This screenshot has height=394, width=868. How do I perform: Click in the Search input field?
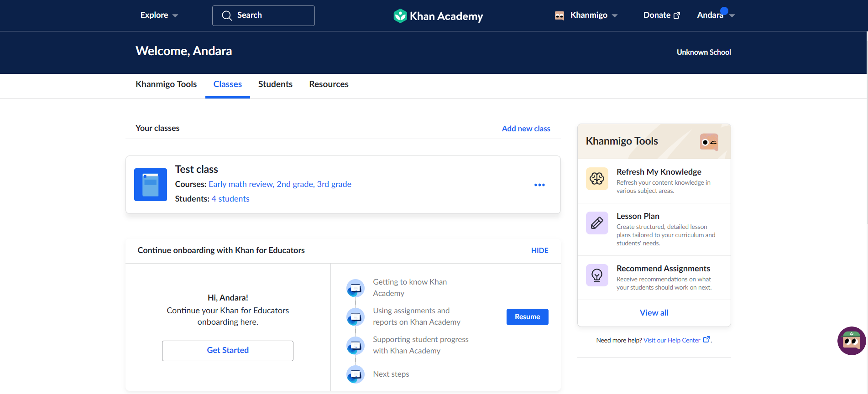[x=263, y=16]
